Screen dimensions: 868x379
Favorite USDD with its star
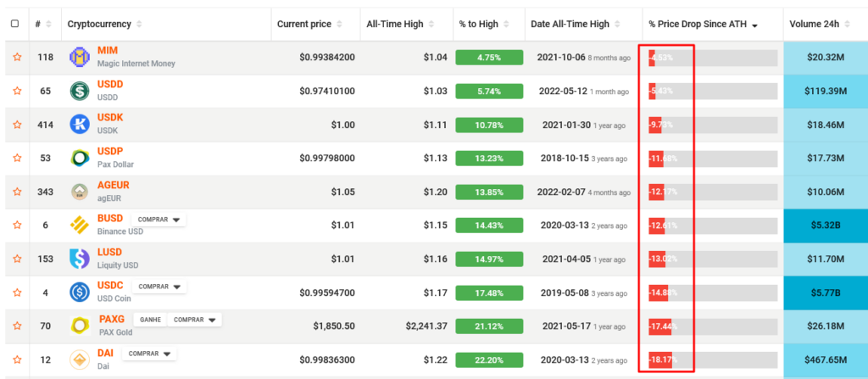pyautogui.click(x=17, y=91)
